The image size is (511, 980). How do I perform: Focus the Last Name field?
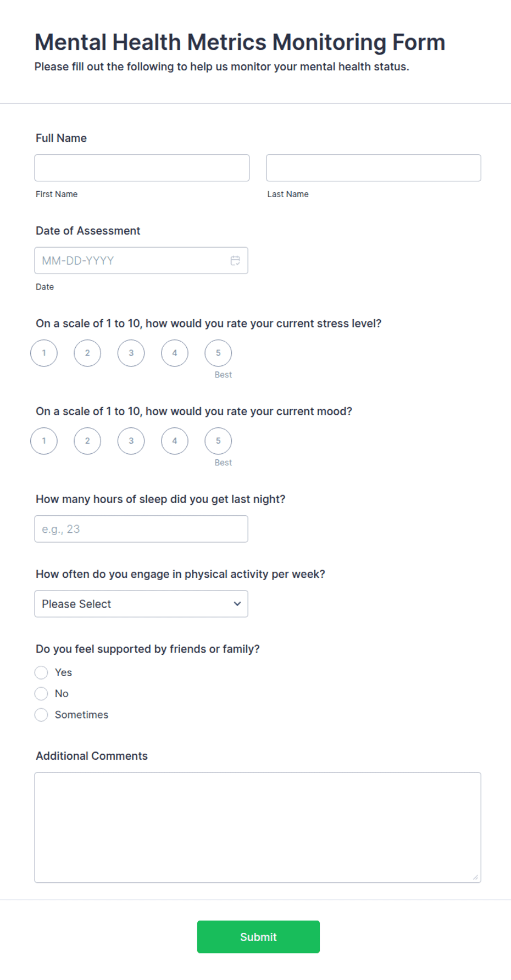point(374,168)
